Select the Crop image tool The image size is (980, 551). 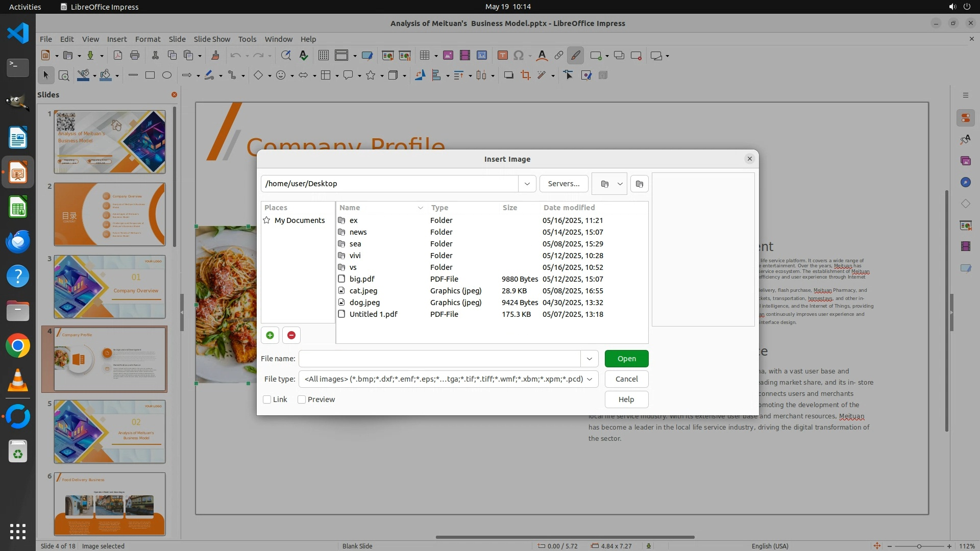tap(525, 76)
